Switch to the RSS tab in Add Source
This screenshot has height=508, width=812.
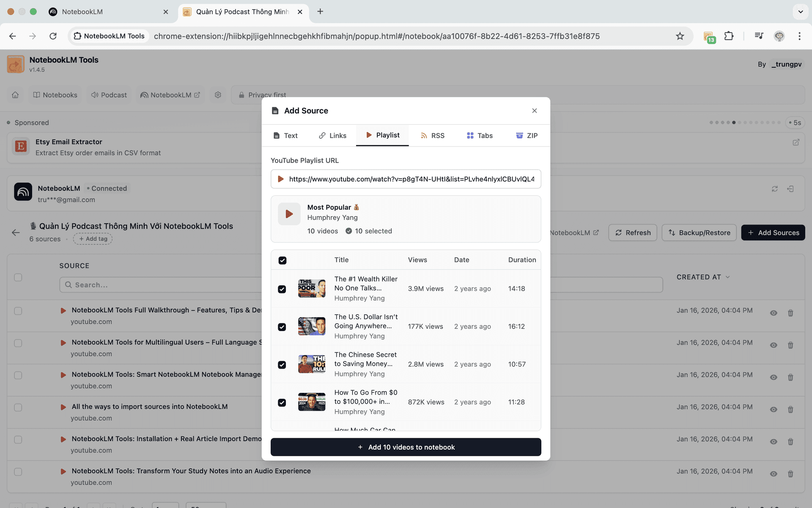pyautogui.click(x=432, y=135)
